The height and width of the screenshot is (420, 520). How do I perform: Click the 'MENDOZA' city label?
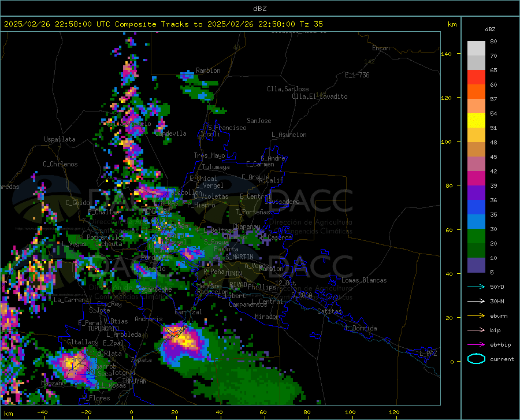[154, 211]
